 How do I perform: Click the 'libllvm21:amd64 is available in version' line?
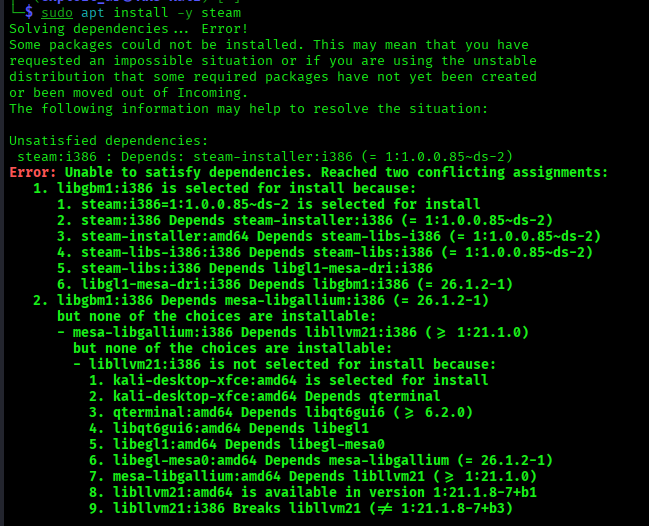click(x=313, y=492)
